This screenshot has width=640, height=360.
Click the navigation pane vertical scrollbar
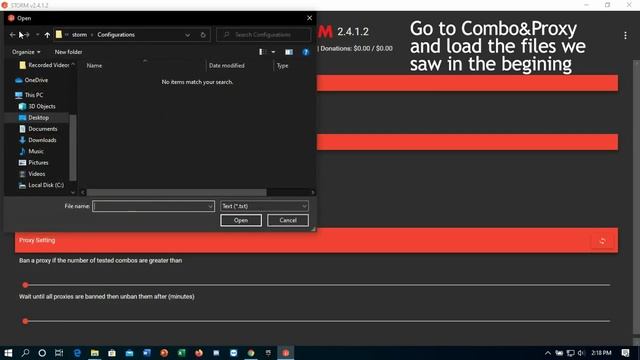coord(73,147)
